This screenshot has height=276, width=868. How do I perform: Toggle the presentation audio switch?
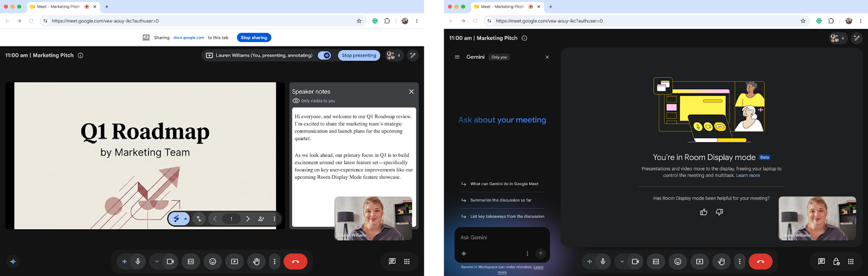(x=324, y=55)
